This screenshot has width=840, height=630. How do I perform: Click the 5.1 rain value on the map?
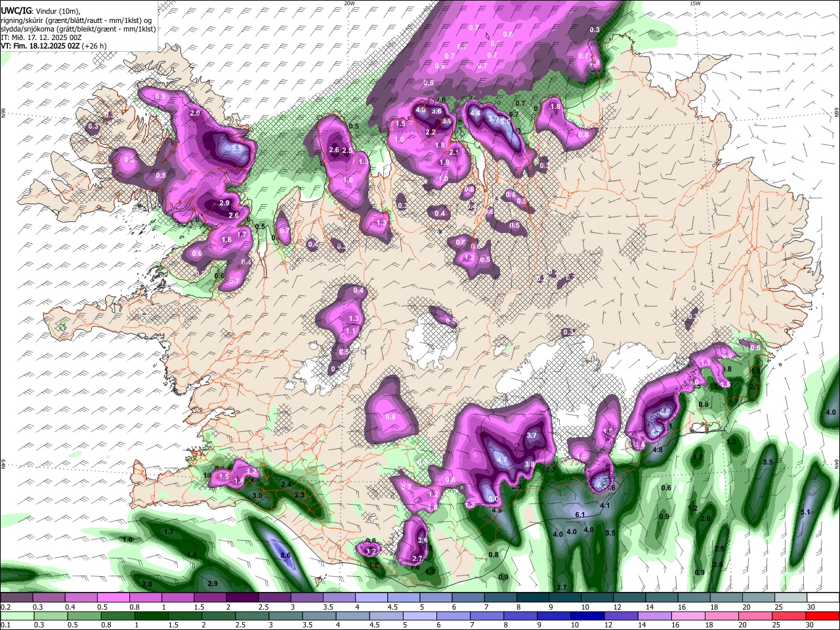coord(807,512)
